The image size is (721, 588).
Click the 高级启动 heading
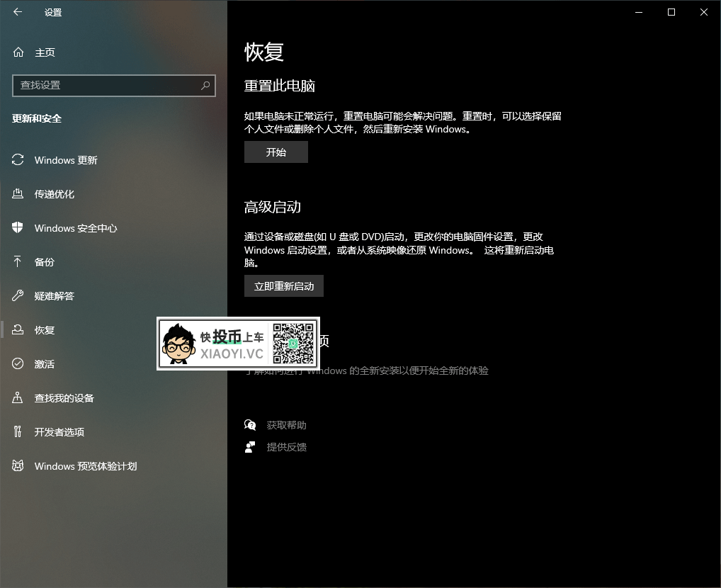[x=272, y=207]
